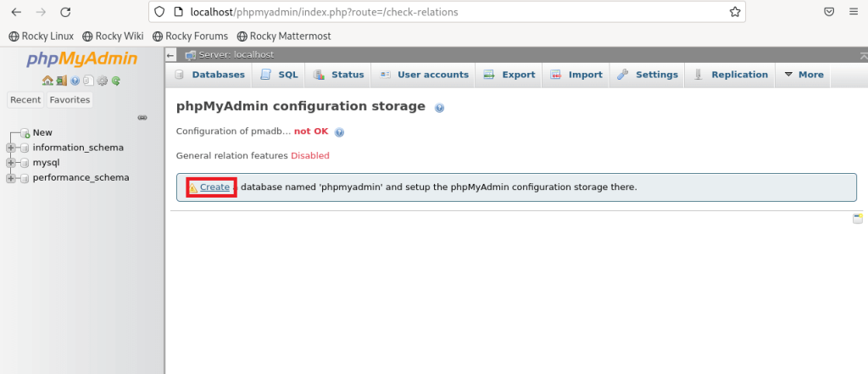Image resolution: width=868 pixels, height=374 pixels.
Task: Click the Favorites button in sidebar
Action: 70,100
